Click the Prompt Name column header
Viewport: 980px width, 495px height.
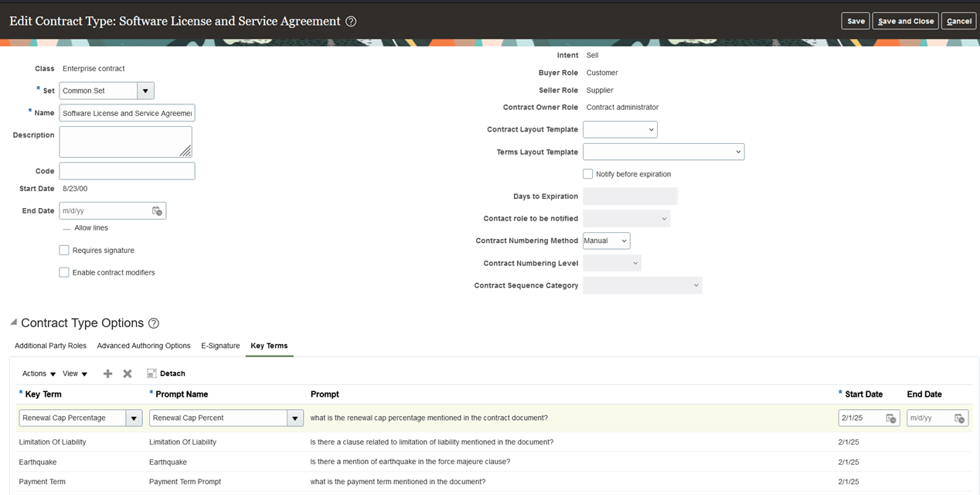(x=182, y=394)
